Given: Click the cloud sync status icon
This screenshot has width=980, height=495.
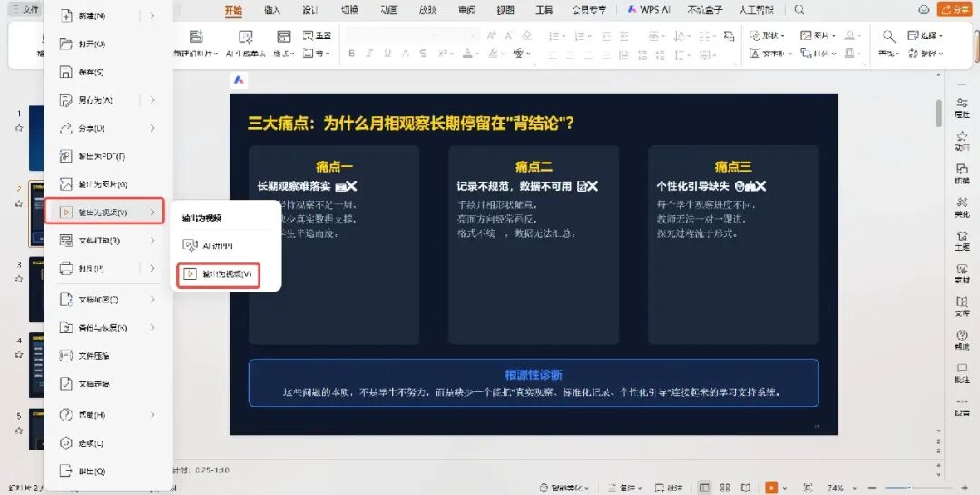Looking at the screenshot, I should tap(924, 9).
